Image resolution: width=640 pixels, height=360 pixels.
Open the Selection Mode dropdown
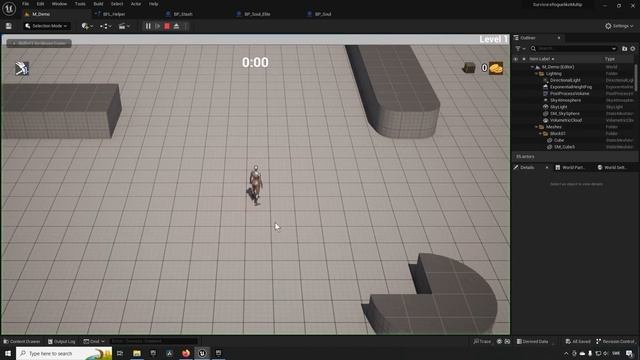click(47, 26)
